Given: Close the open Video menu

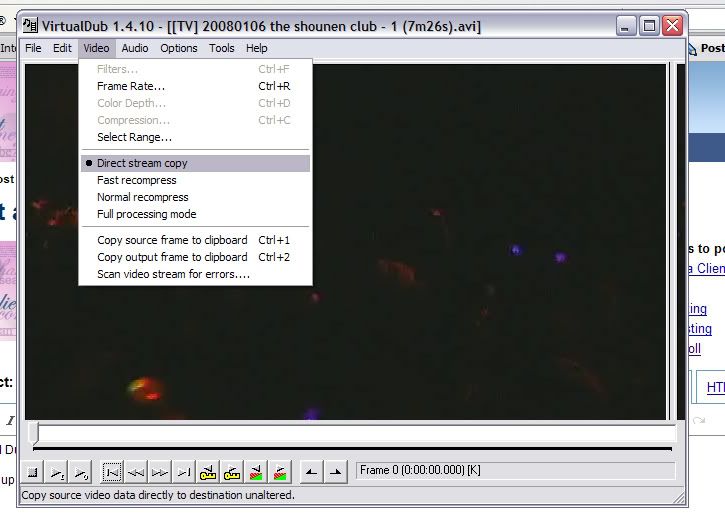Looking at the screenshot, I should coord(96,48).
